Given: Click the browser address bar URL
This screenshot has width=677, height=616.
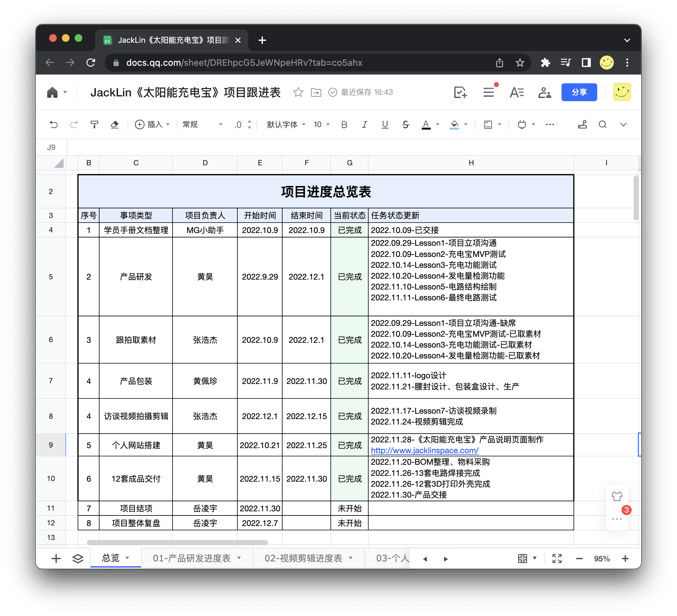Looking at the screenshot, I should [244, 63].
